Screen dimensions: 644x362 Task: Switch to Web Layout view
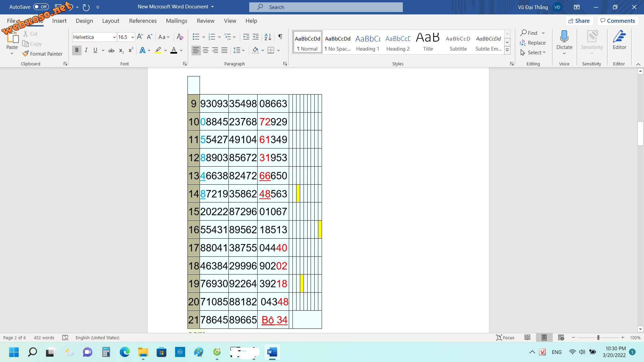click(561, 338)
